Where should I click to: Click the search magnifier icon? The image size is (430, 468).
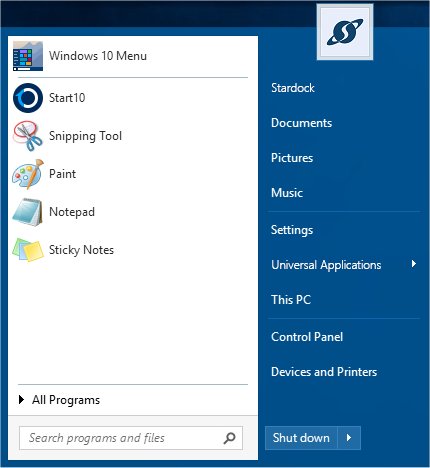pyautogui.click(x=229, y=438)
